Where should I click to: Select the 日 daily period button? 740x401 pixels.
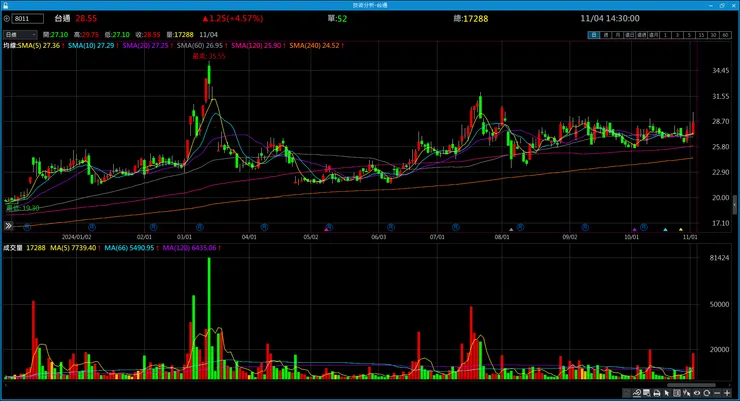(x=594, y=35)
